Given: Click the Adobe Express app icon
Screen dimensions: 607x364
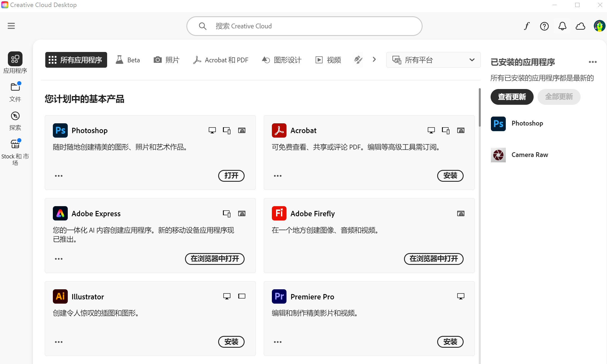Looking at the screenshot, I should (60, 213).
